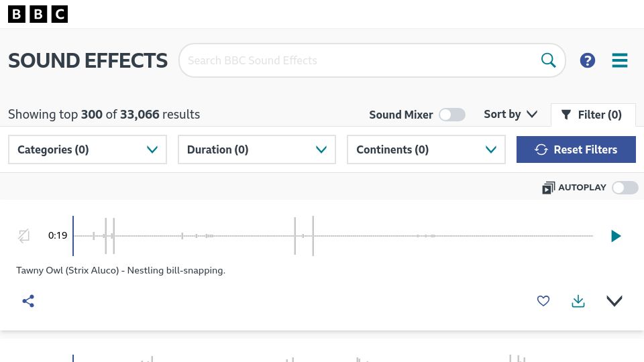Viewport: 644px width, 362px height.
Task: Click the SOUND EFFECTS heading
Action: (x=88, y=61)
